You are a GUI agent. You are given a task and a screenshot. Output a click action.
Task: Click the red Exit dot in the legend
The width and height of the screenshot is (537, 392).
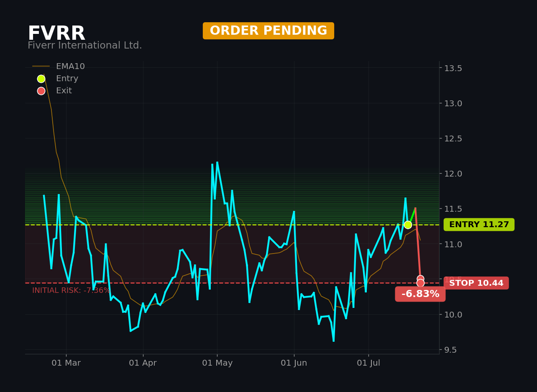41,91
